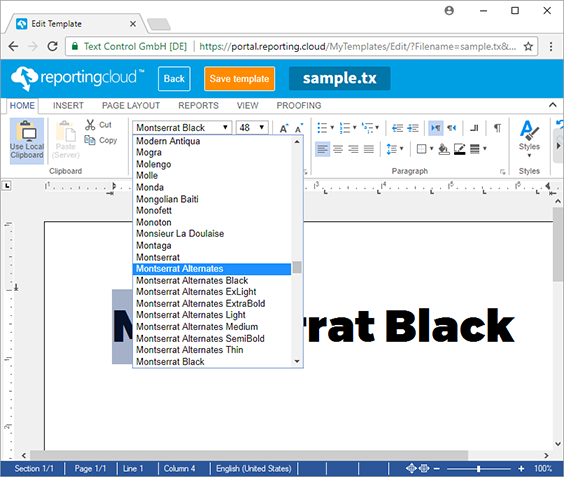This screenshot has width=564, height=477.
Task: Toggle show paragraph marks (pilcrow)
Action: coord(497,128)
